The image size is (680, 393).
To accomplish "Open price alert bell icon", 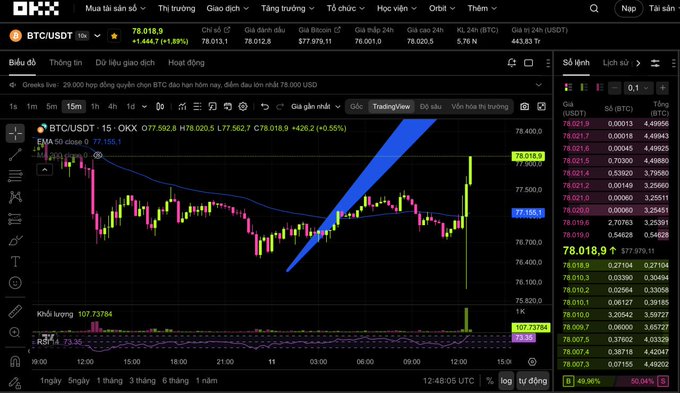I will click(x=512, y=63).
